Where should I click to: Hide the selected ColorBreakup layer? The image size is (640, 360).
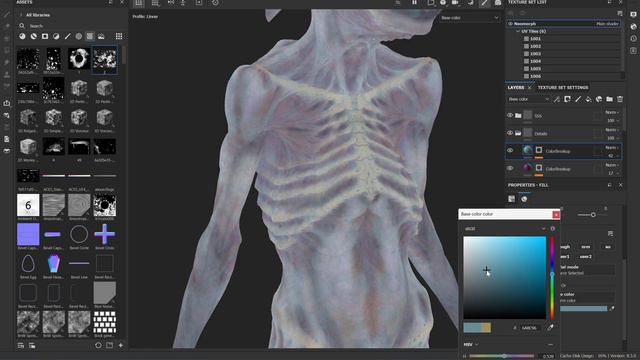tap(510, 151)
